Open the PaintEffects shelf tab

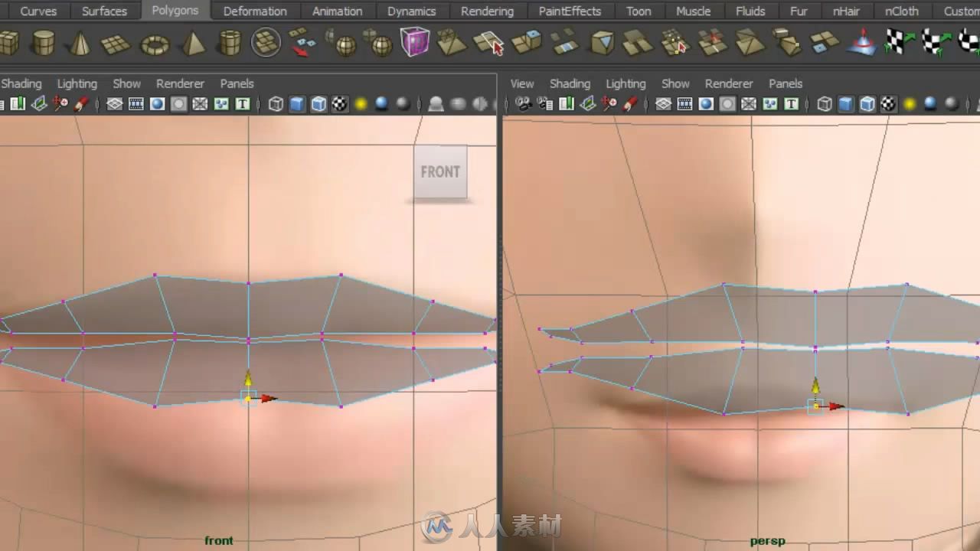(570, 11)
